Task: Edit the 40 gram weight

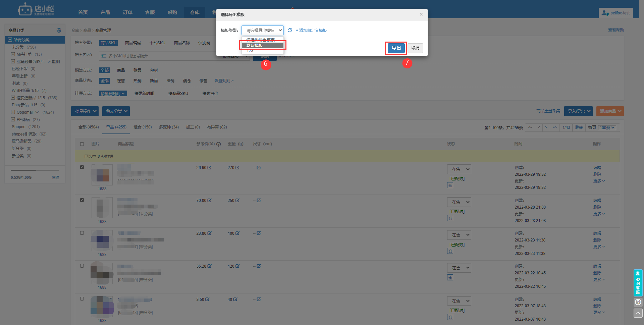Action: pyautogui.click(x=235, y=299)
